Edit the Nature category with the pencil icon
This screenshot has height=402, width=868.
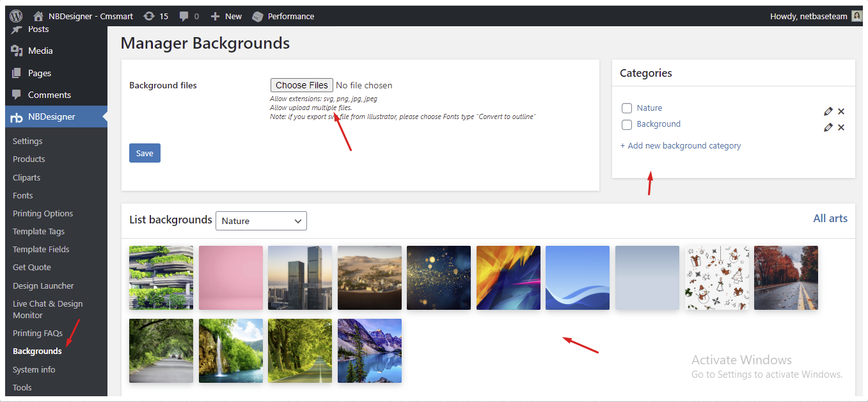coord(828,110)
